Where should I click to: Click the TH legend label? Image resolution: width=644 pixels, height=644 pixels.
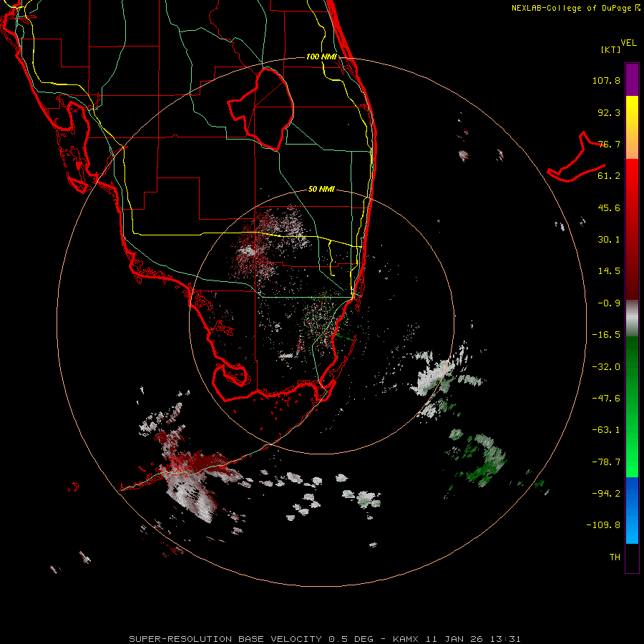pyautogui.click(x=615, y=557)
